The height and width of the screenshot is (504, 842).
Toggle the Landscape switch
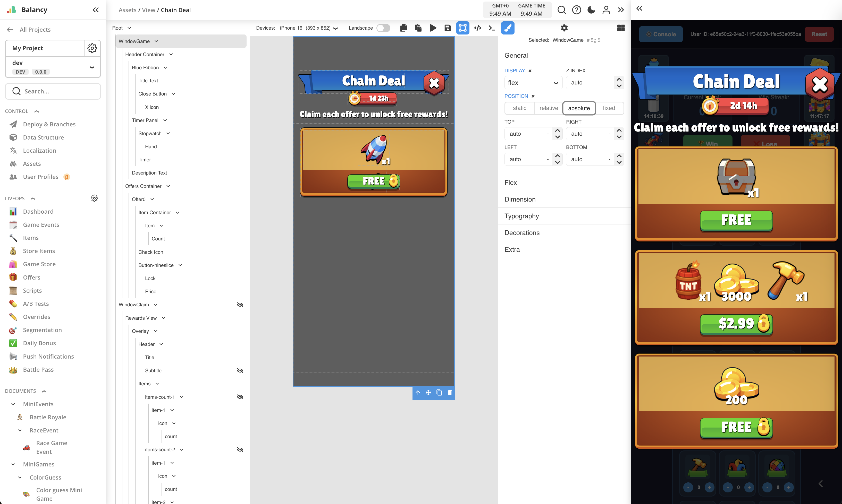click(x=383, y=28)
